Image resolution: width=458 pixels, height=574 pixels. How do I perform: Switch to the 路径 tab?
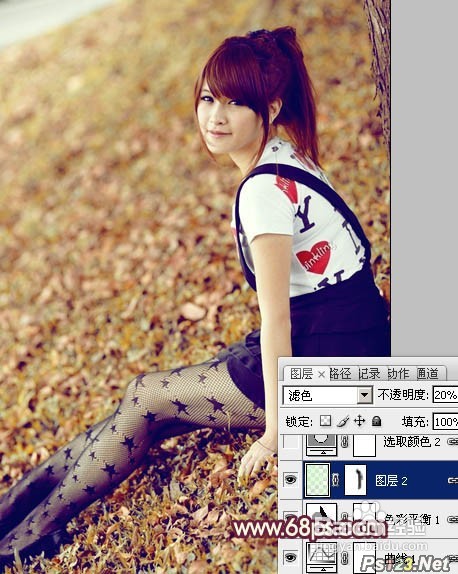click(x=340, y=374)
